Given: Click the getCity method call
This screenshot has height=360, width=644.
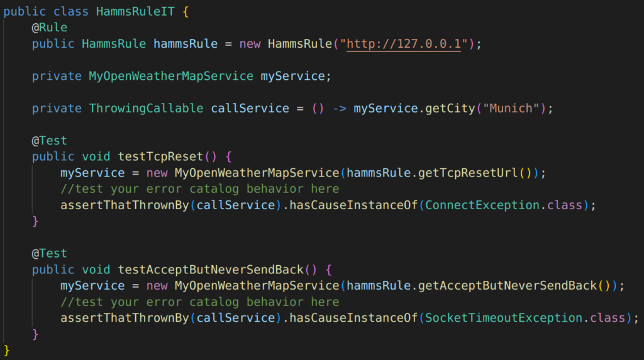Looking at the screenshot, I should [x=450, y=108].
